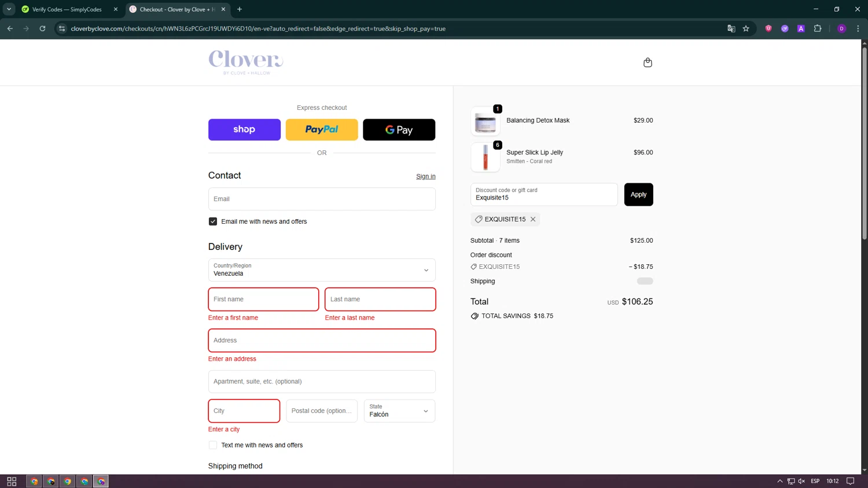868x488 pixels.
Task: Click the network tray icon
Action: (791, 481)
